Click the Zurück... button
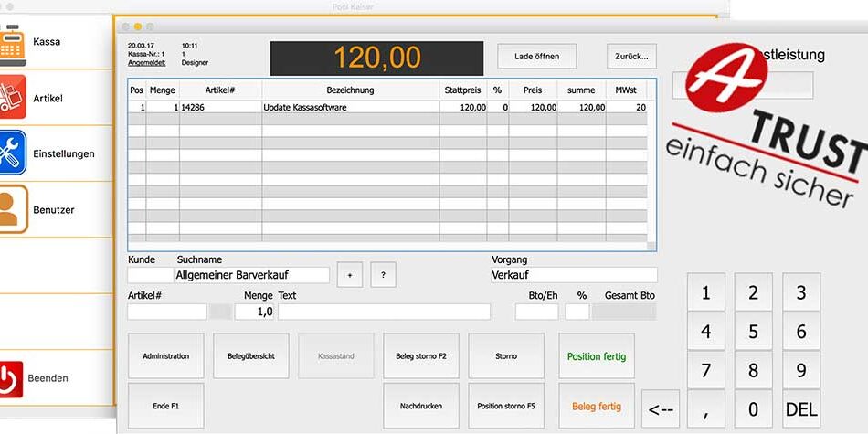Screen dimensions: 868x434 [631, 57]
